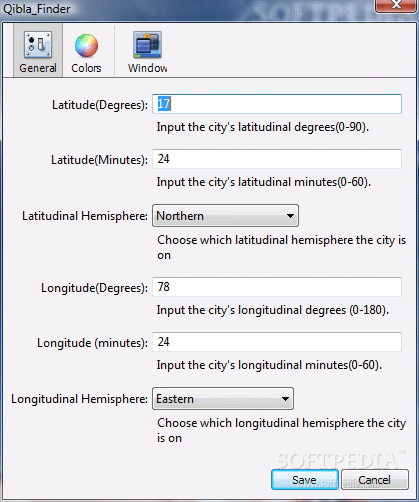This screenshot has height=502, width=419.
Task: Click the Qibla_Finder window title
Action: pos(37,9)
